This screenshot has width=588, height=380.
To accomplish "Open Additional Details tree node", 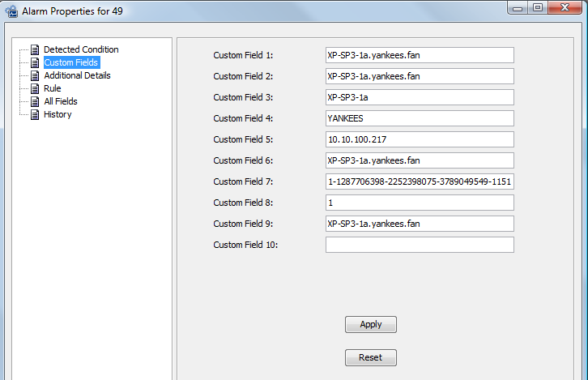I will pos(77,76).
